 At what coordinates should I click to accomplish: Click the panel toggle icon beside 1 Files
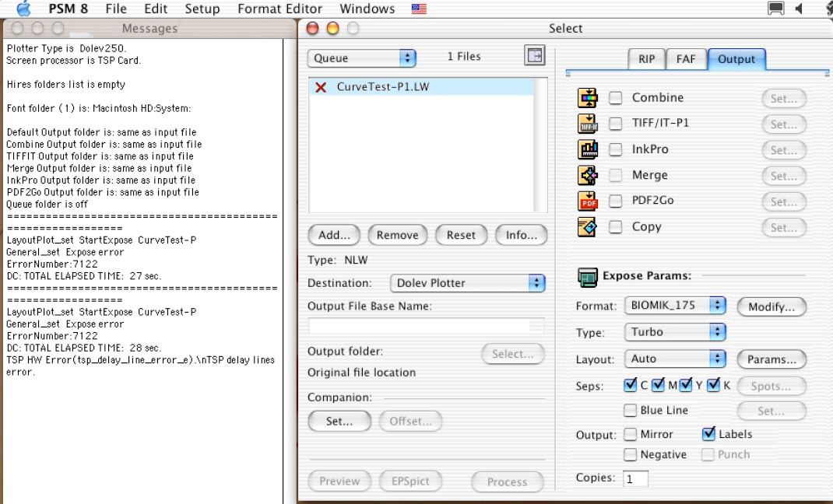(534, 55)
